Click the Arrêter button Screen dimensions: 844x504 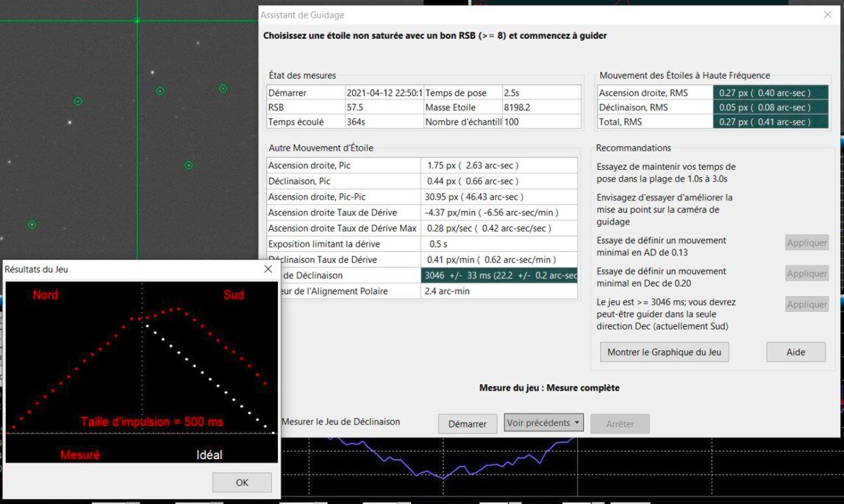(x=620, y=424)
